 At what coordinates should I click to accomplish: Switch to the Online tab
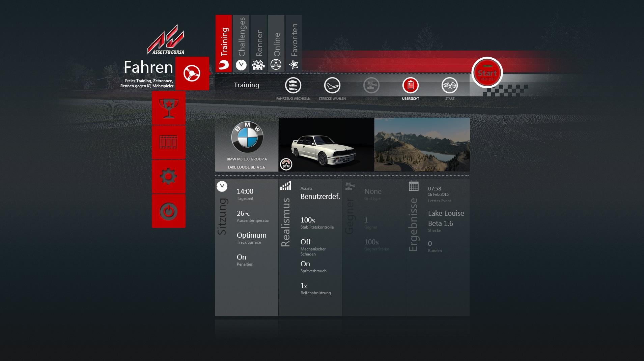point(276,43)
